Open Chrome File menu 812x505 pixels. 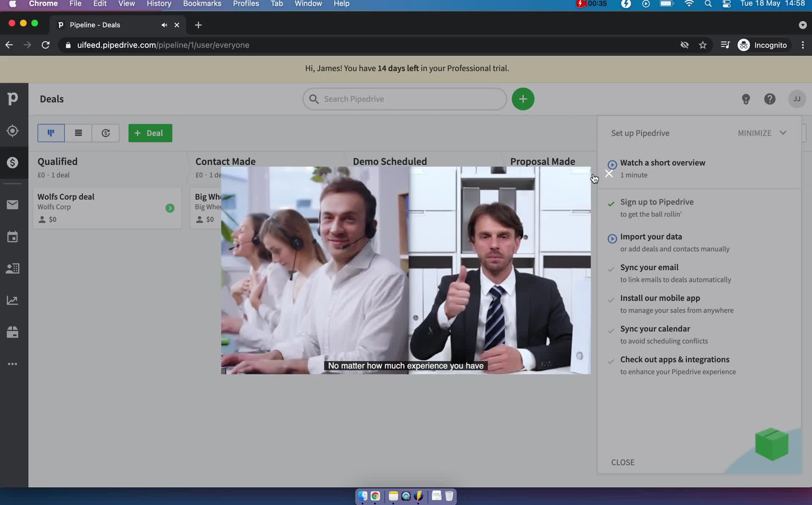pos(75,4)
